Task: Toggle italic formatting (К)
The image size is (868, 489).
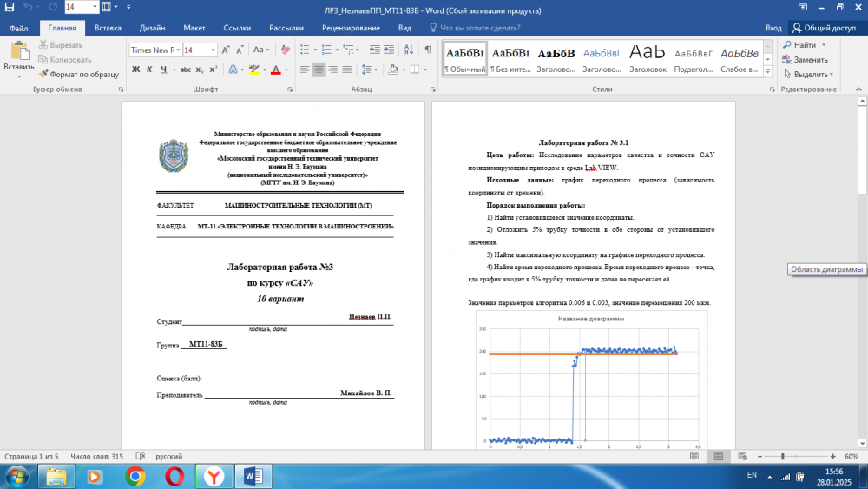Action: [151, 69]
